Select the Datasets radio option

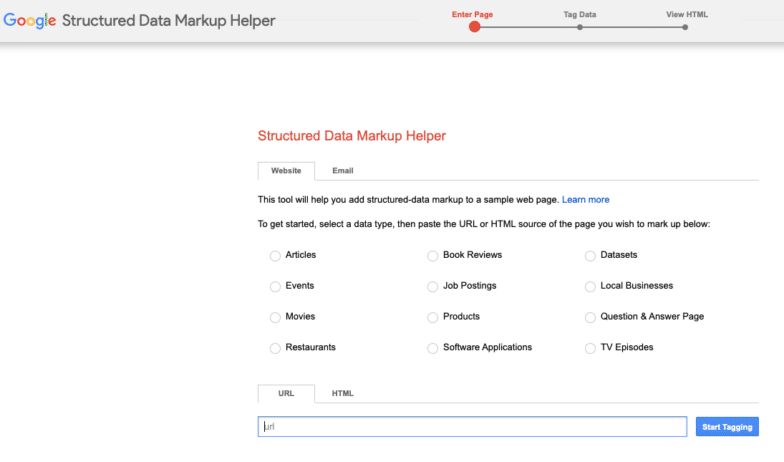pyautogui.click(x=590, y=256)
